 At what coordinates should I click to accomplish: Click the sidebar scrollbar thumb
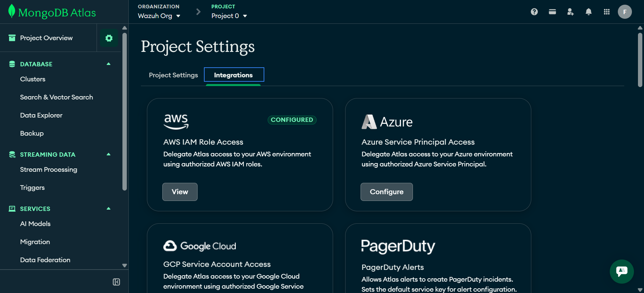coord(124,111)
